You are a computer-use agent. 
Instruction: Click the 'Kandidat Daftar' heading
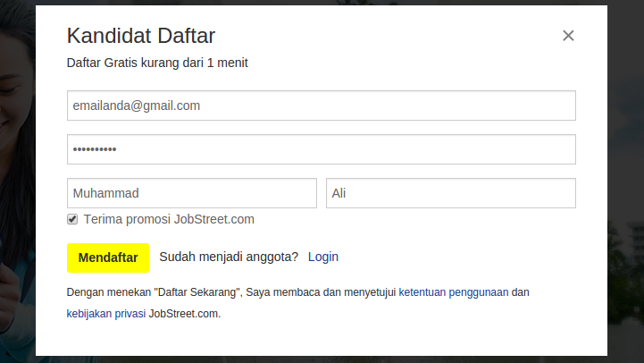[x=141, y=36]
